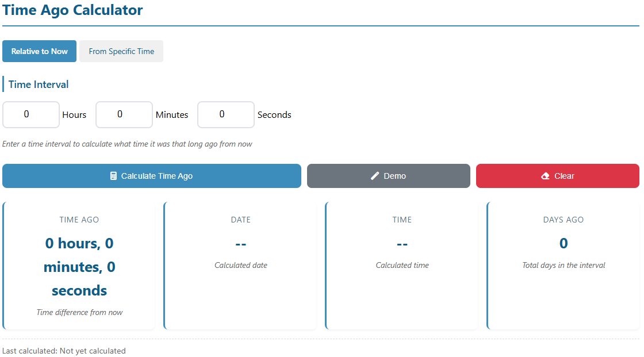Click the eraser icon beside Clear
Viewport: 644px width, 357px height.
point(546,176)
